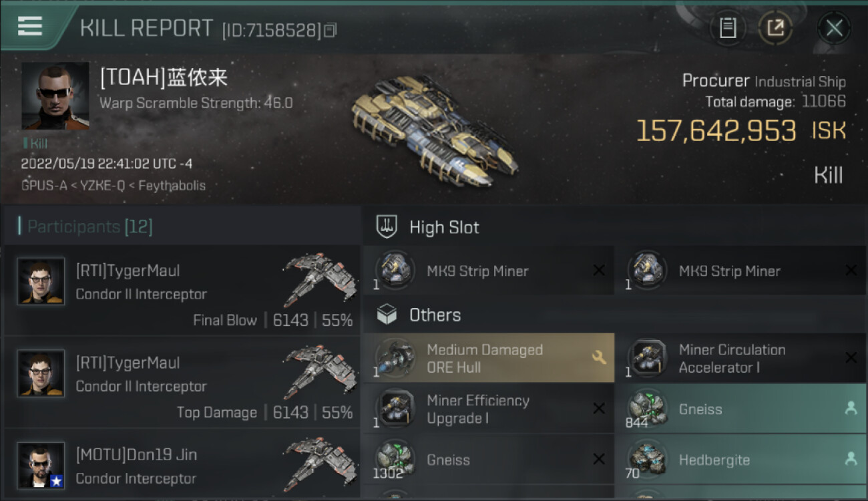This screenshot has height=501, width=868.
Task: Select the Gneiss 1302 cargo item
Action: coord(489,460)
